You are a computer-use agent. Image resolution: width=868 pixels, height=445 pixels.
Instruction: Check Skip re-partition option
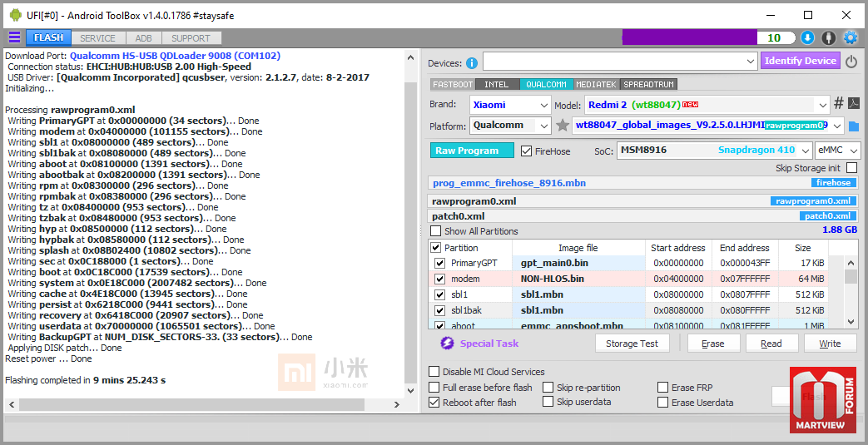548,387
